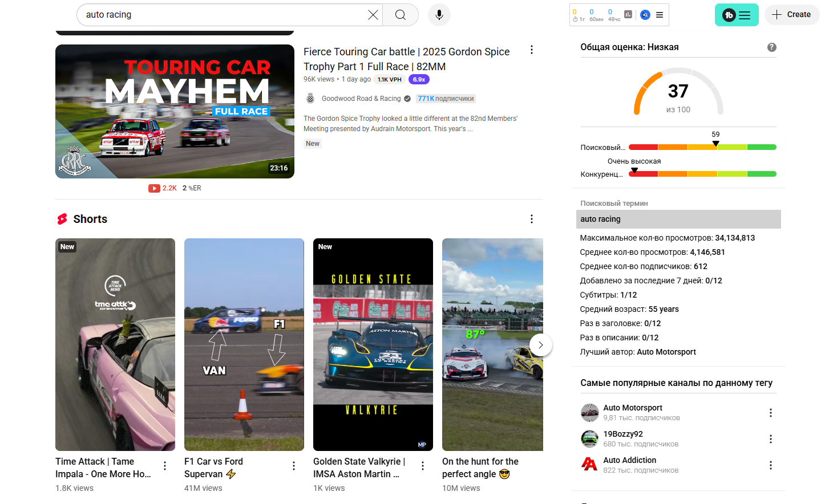This screenshot has width=829, height=504.
Task: Click the 'Добавлено за последние 7 дней: 0/12' line
Action: 651,281
